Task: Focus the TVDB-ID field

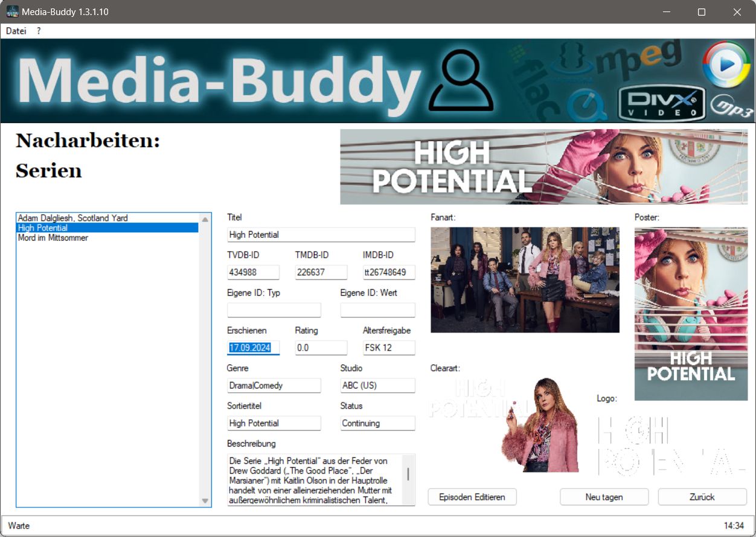Action: pyautogui.click(x=254, y=272)
